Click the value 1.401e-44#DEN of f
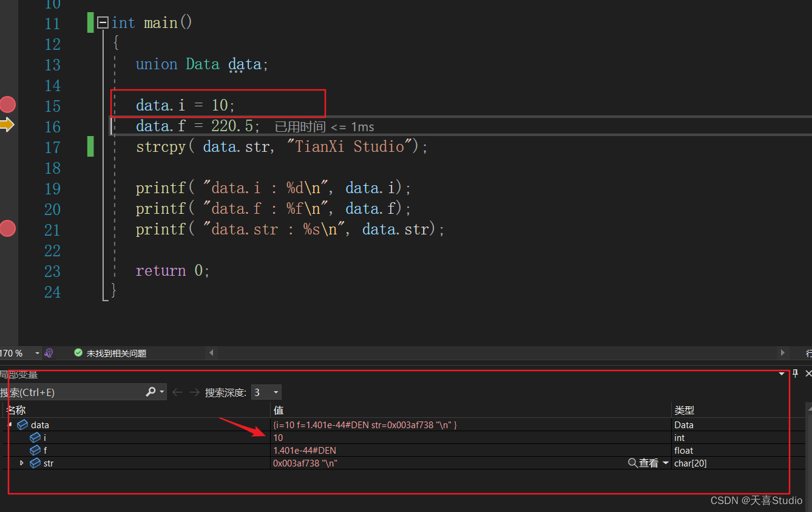Image resolution: width=812 pixels, height=512 pixels. [x=305, y=451]
